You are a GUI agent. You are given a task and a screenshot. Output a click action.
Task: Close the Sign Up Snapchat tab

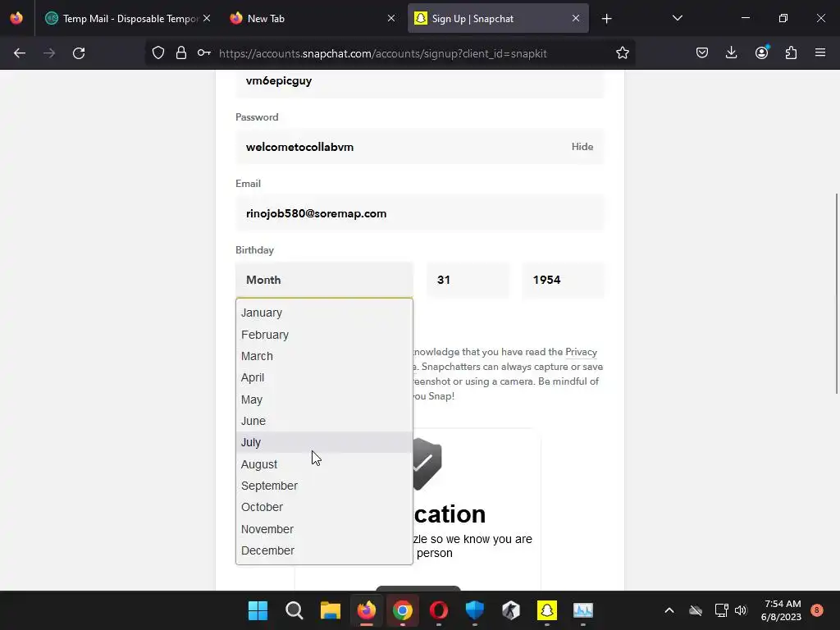pos(576,18)
